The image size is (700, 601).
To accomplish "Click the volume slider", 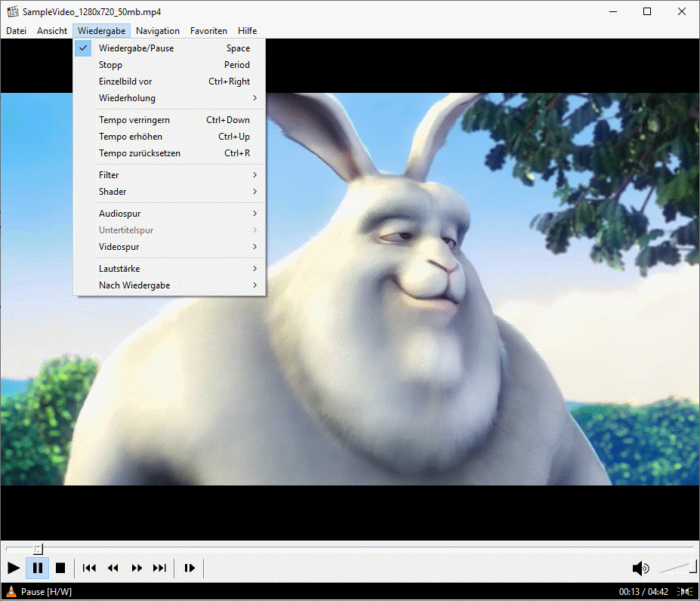I will point(678,568).
